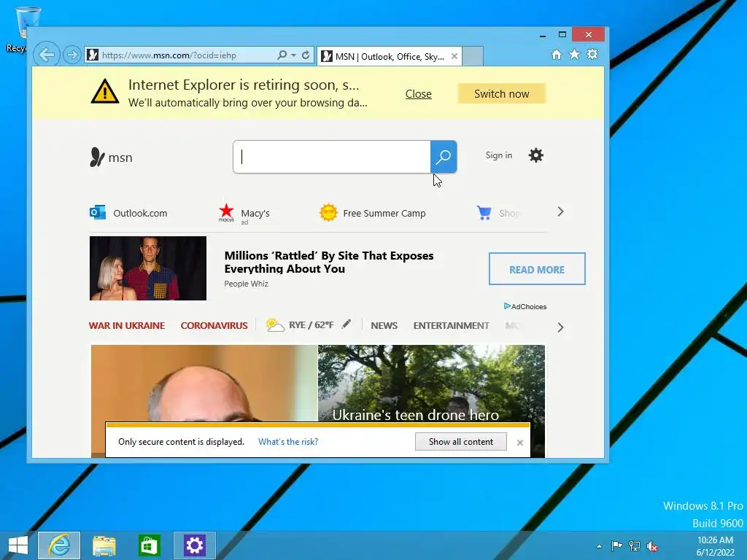Open the Recycle Bin desktop icon

(21, 29)
